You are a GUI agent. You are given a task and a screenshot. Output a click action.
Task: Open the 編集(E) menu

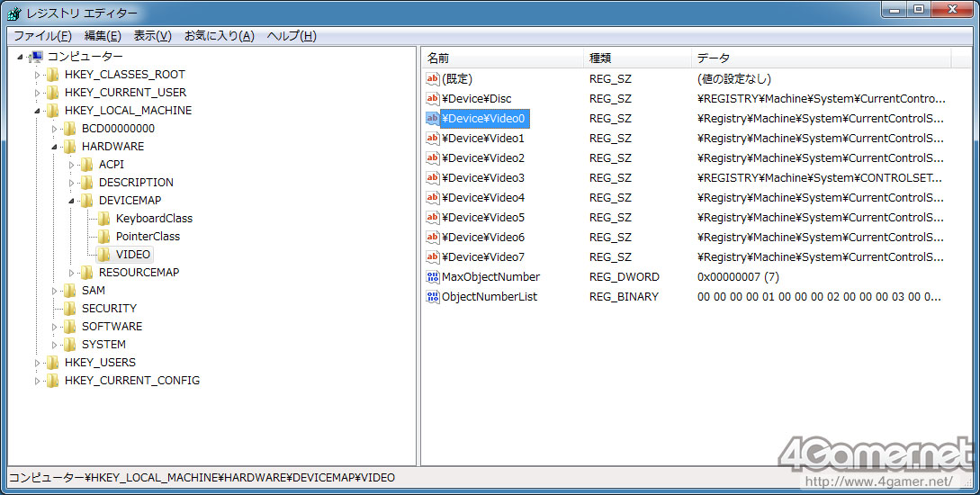point(103,36)
